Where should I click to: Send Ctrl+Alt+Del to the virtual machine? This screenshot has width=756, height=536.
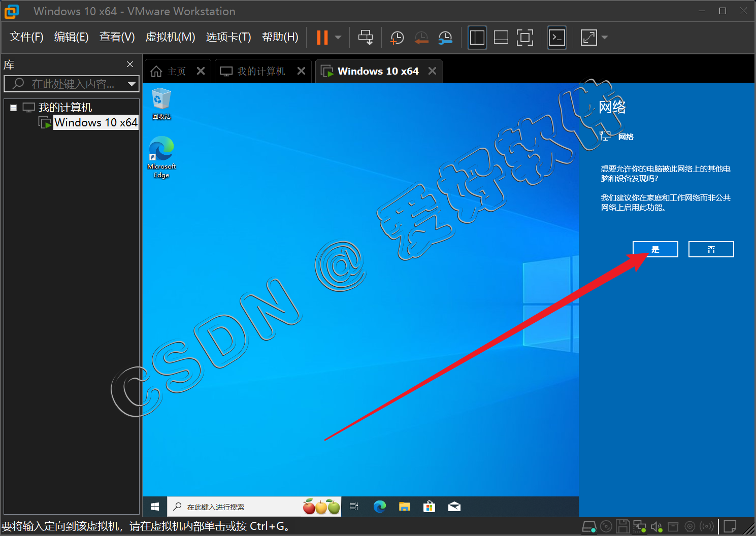tap(366, 38)
